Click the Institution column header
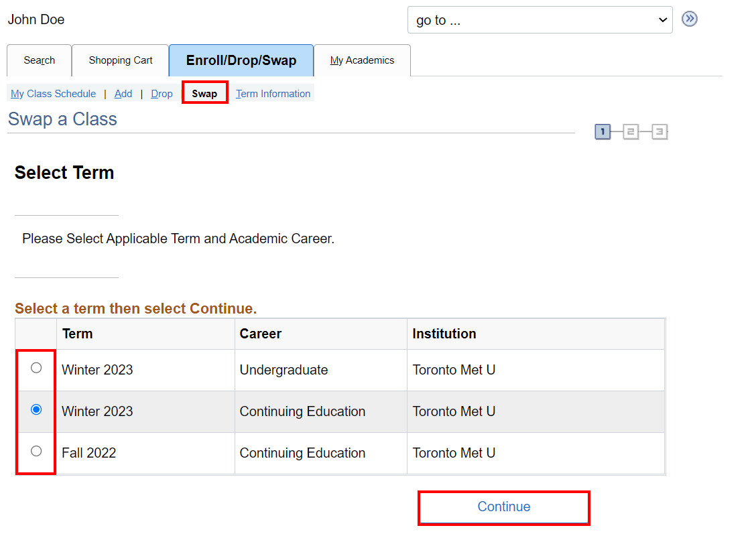The width and height of the screenshot is (756, 536). [x=444, y=334]
